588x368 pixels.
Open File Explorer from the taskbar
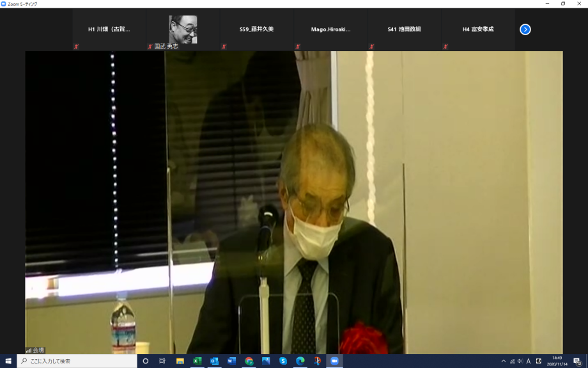(x=180, y=361)
